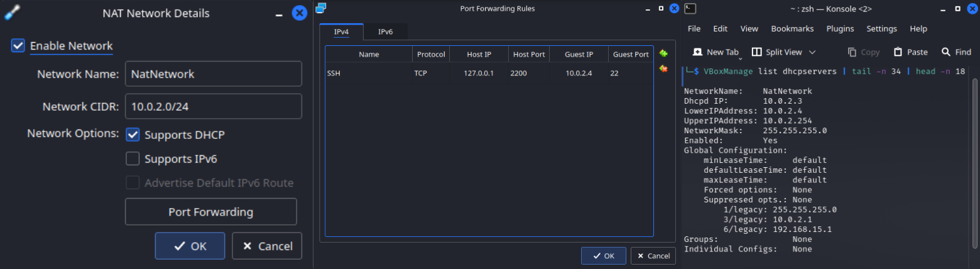Click the NAT Network Details window icon
Viewport: 980px width, 269px height.
[x=13, y=13]
